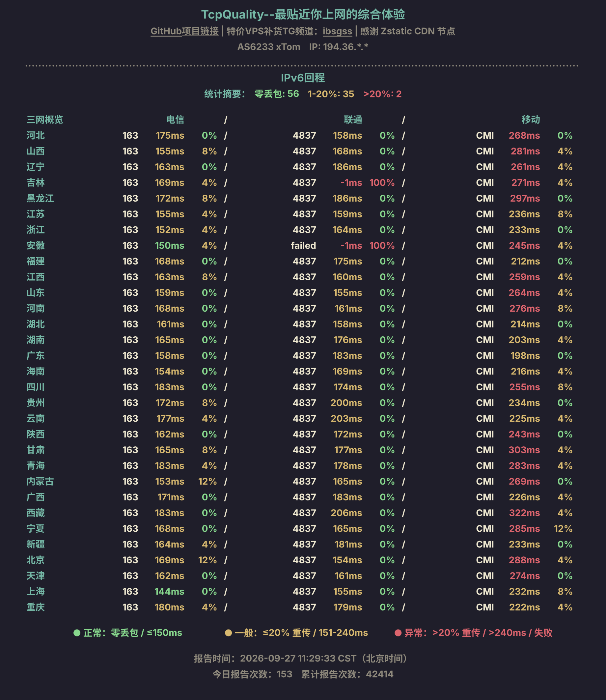Open the ibsgss Telegram channel link
This screenshot has height=700, width=606.
tap(337, 31)
